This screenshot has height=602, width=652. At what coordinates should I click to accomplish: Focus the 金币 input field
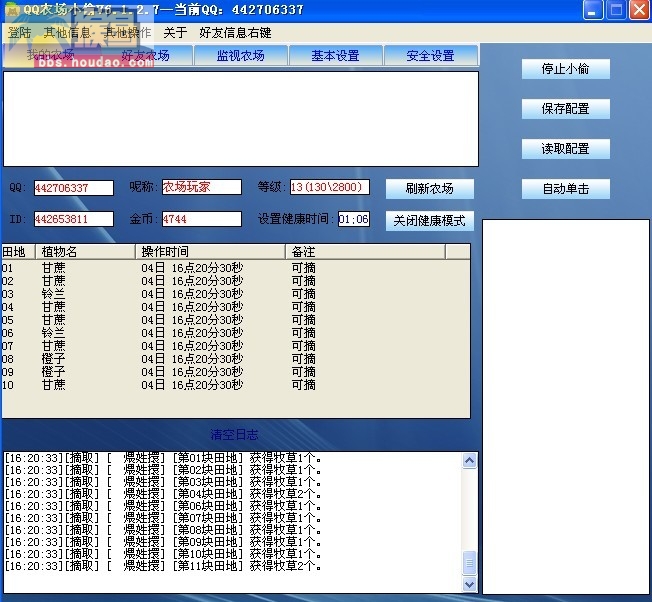pyautogui.click(x=202, y=219)
